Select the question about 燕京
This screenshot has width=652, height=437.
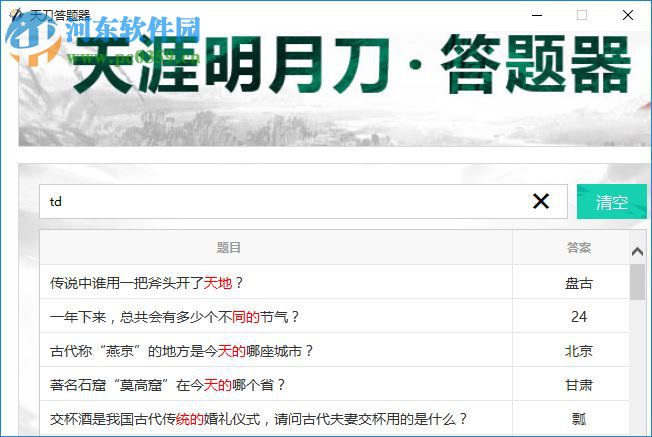click(x=276, y=351)
